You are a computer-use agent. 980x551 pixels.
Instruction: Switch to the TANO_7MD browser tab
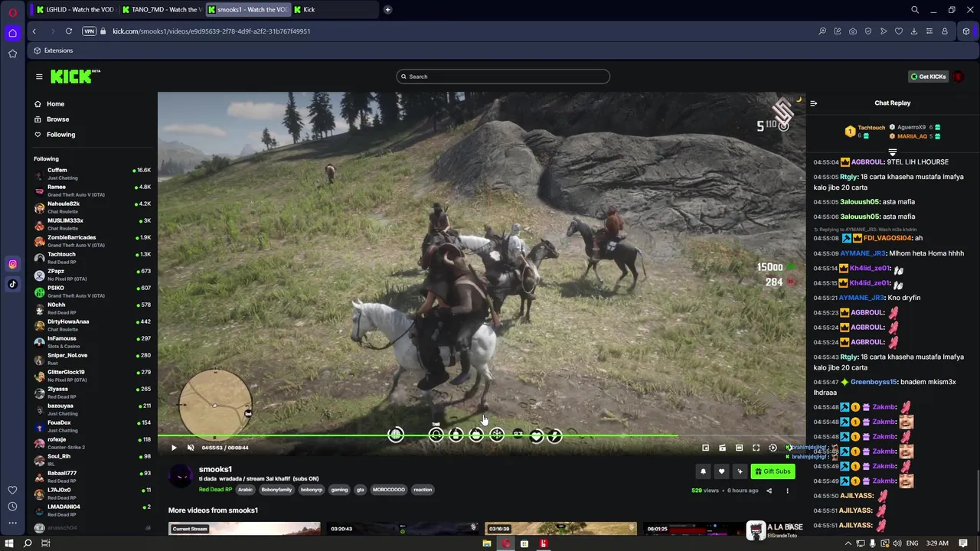coord(161,10)
